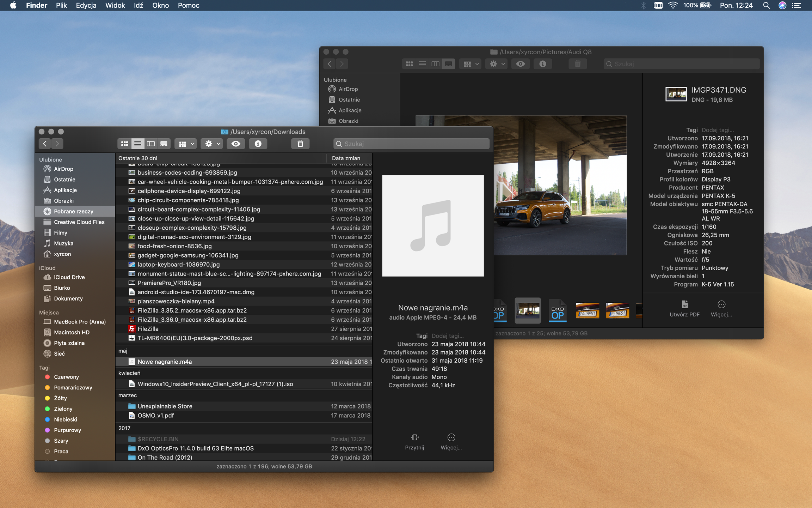
Task: Open AirDrop in Downloads sidebar
Action: 63,169
